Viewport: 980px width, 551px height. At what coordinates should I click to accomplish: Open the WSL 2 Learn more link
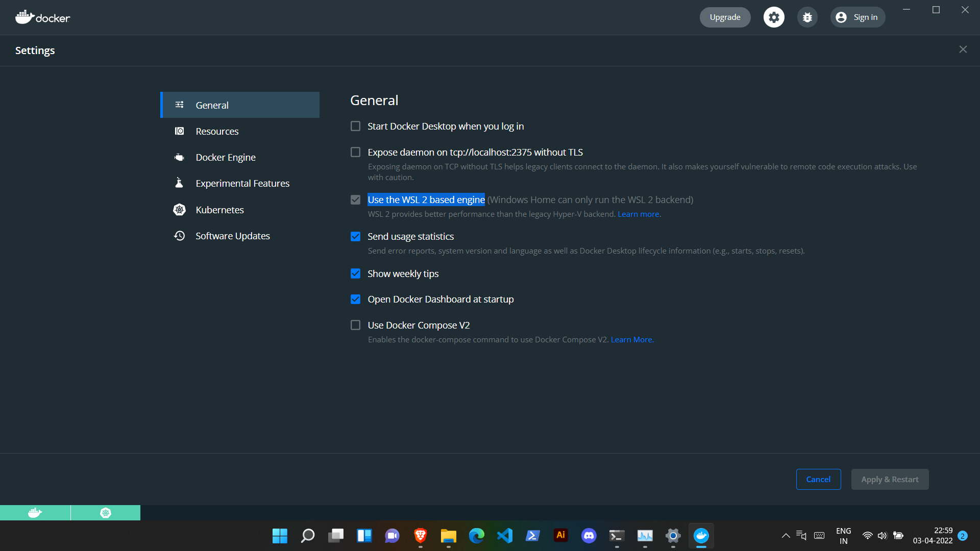639,214
